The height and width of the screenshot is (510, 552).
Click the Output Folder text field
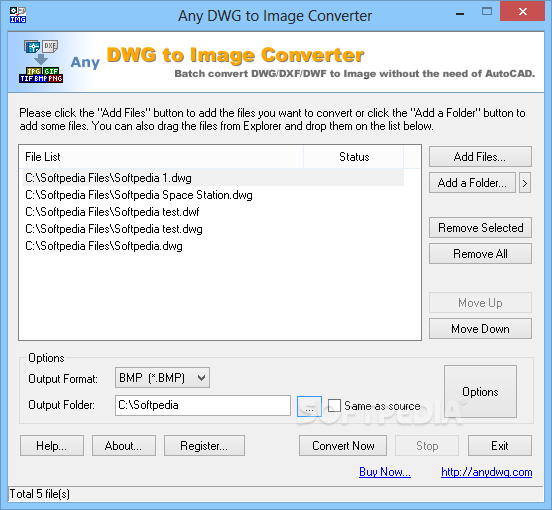pyautogui.click(x=203, y=405)
